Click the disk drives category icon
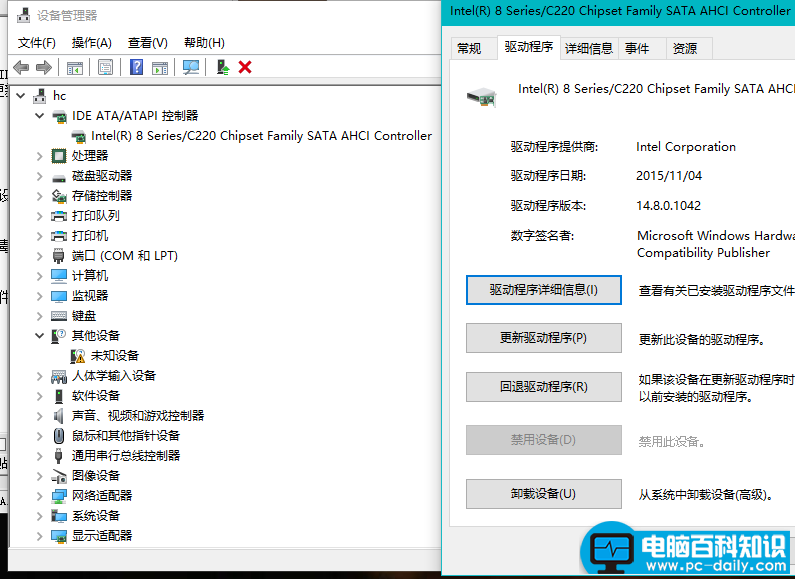The width and height of the screenshot is (795, 579). [x=59, y=177]
